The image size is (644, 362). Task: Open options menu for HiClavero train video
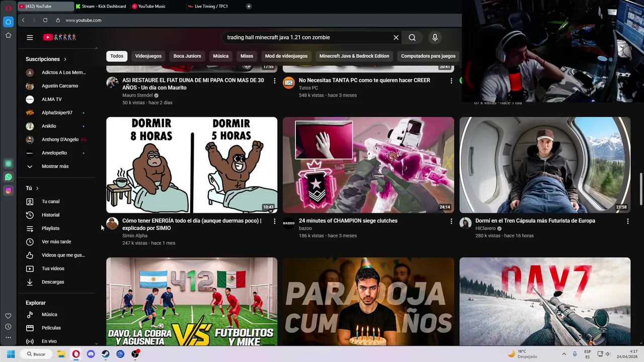pyautogui.click(x=627, y=221)
